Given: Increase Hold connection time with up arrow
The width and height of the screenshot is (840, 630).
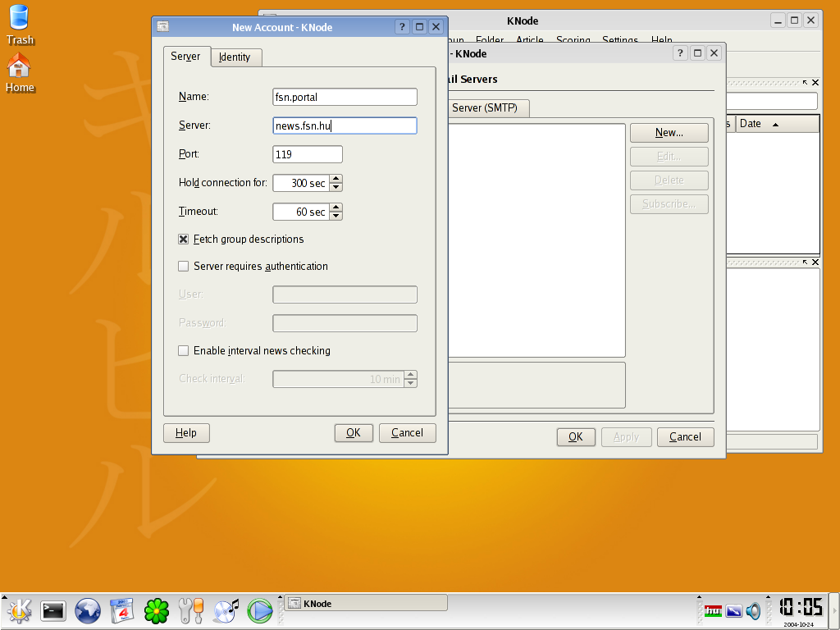Looking at the screenshot, I should pos(336,179).
